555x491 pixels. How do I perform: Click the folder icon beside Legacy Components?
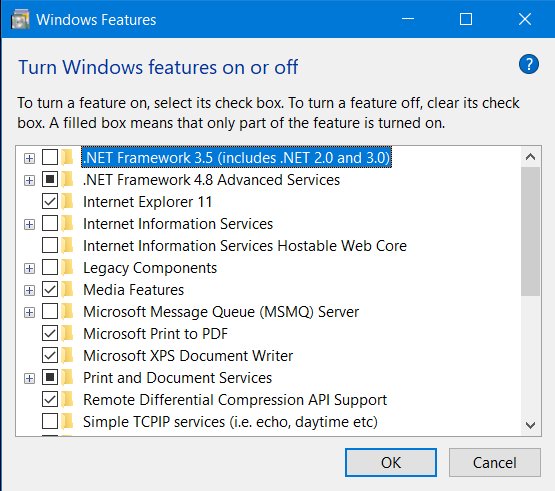pyautogui.click(x=67, y=268)
